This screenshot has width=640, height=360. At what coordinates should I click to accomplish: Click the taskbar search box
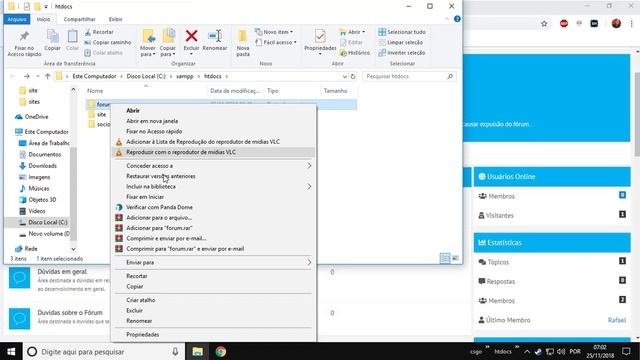104,351
